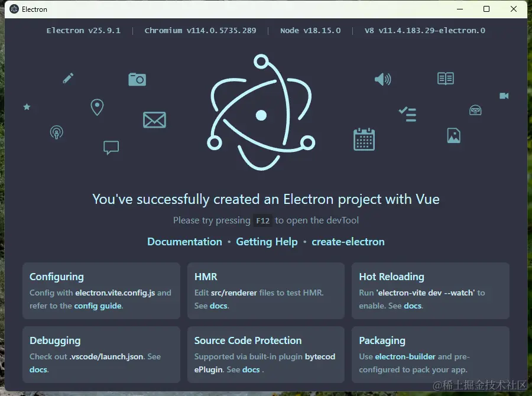Image resolution: width=532 pixels, height=396 pixels.
Task: Click the inbox tray icon
Action: tap(475, 110)
